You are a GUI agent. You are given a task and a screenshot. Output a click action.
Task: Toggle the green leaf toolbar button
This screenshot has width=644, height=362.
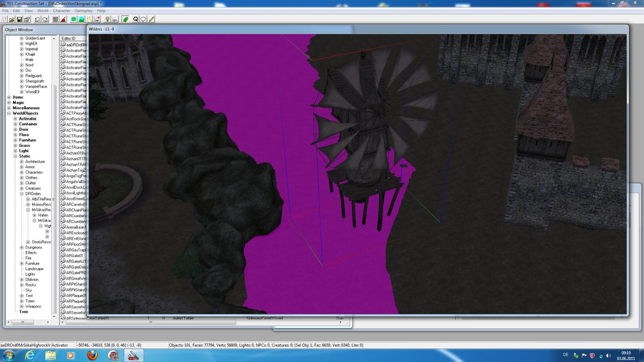pyautogui.click(x=125, y=19)
